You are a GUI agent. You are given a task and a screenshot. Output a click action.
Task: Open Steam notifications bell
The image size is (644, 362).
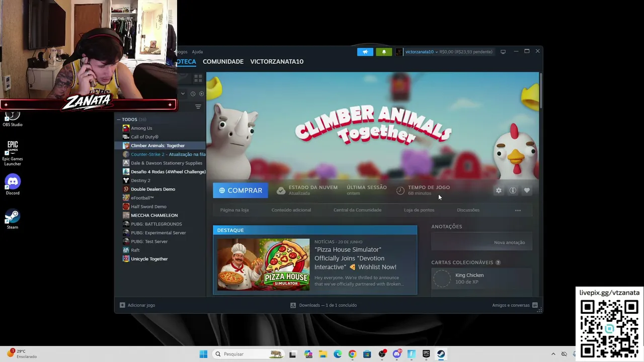[x=384, y=52]
